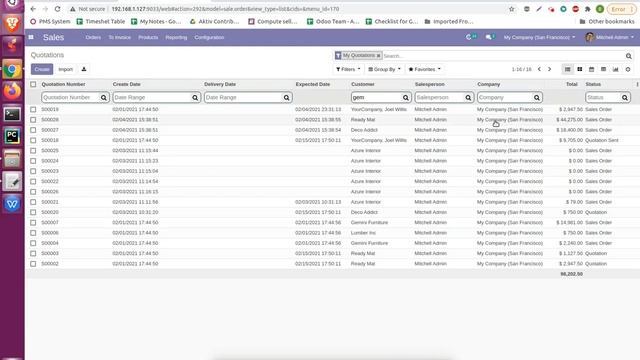Sort by the Total column header
Viewport: 640px width, 360px height.
[571, 84]
